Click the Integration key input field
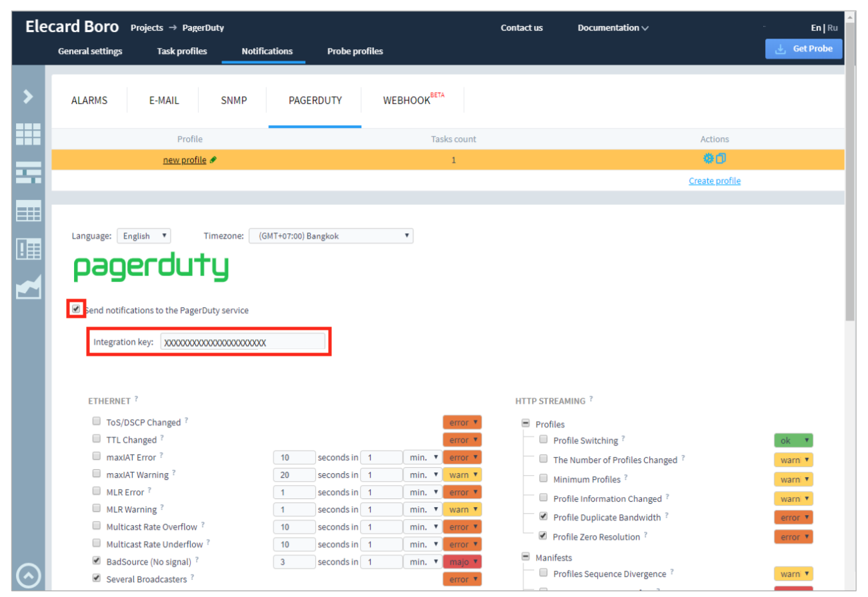 [243, 342]
